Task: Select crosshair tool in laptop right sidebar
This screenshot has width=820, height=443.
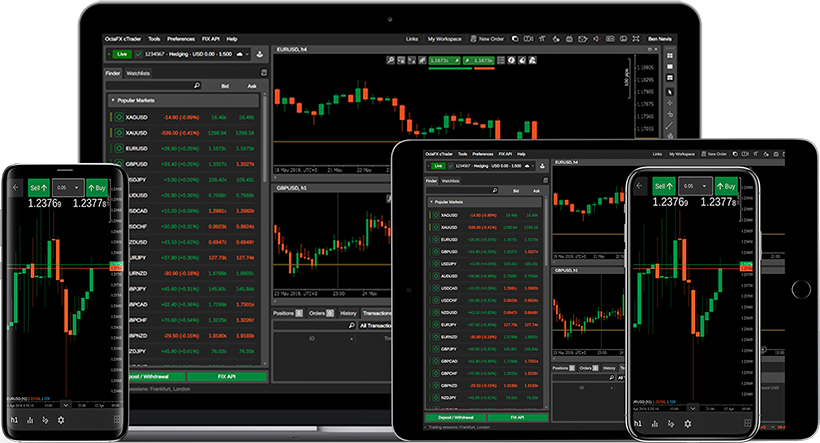Action: click(x=669, y=103)
